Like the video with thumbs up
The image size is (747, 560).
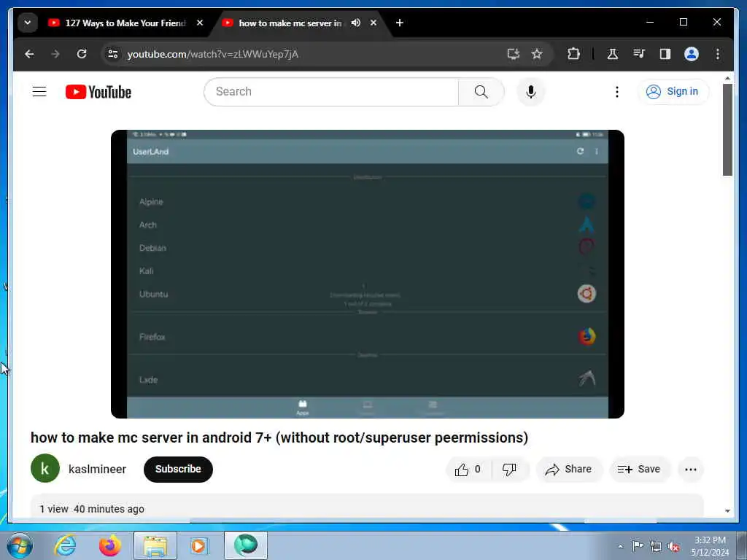[x=468, y=470]
